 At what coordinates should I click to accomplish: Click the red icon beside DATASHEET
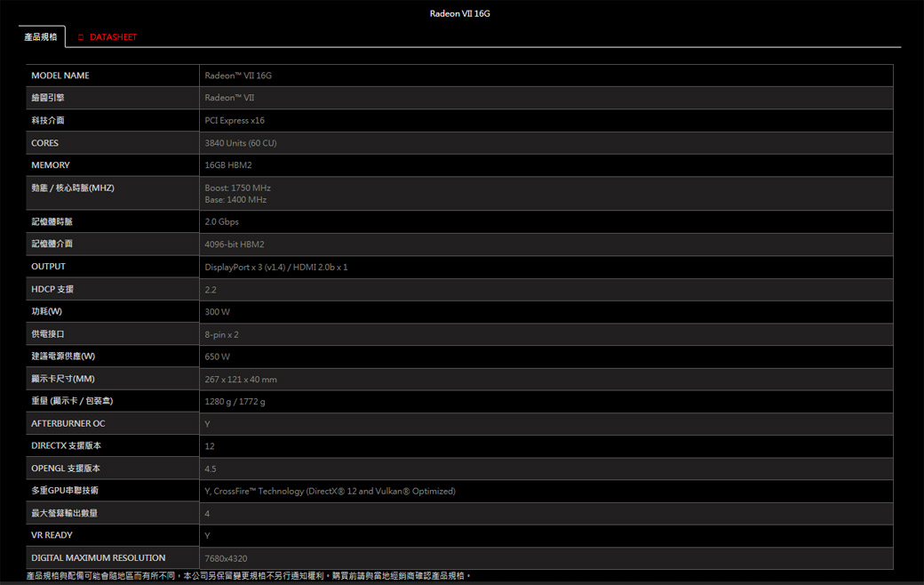[81, 37]
